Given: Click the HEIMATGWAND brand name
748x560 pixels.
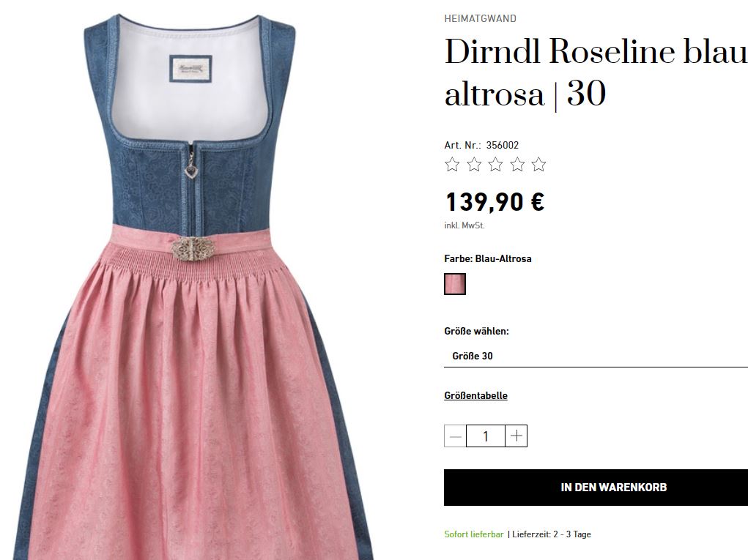Looking at the screenshot, I should point(481,18).
